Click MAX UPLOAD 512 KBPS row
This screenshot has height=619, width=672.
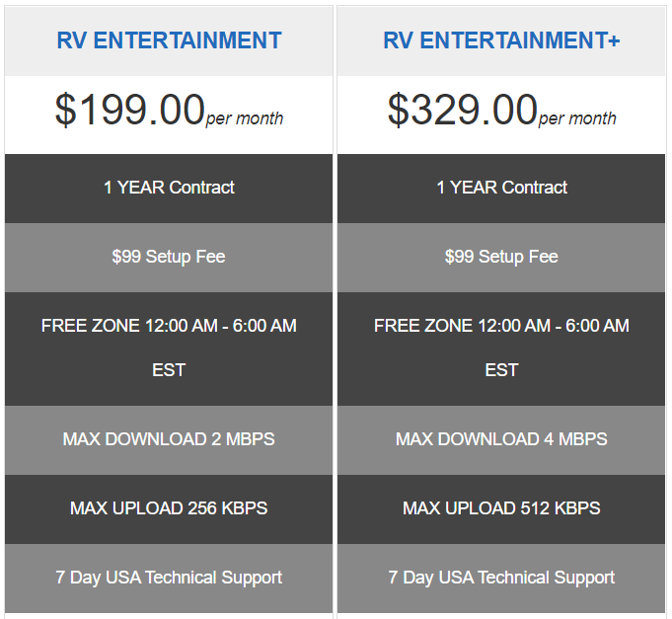click(x=501, y=508)
